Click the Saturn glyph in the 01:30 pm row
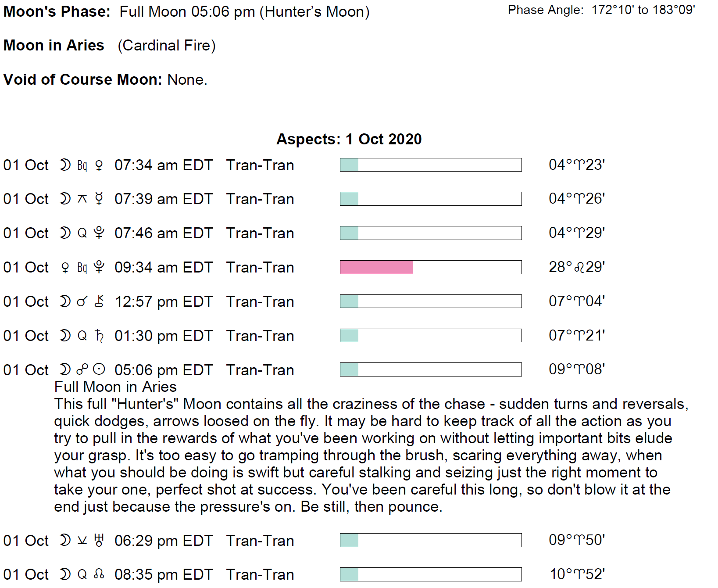 coord(100,336)
